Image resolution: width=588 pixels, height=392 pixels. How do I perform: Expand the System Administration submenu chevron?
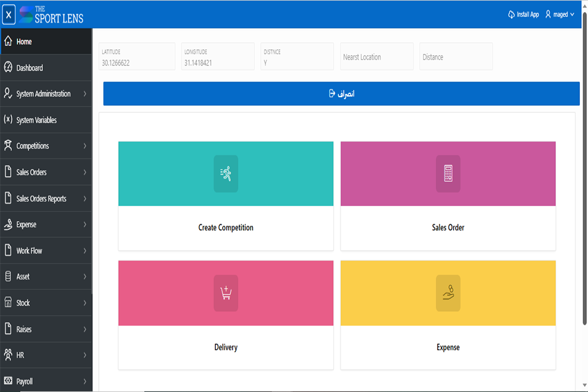84,94
